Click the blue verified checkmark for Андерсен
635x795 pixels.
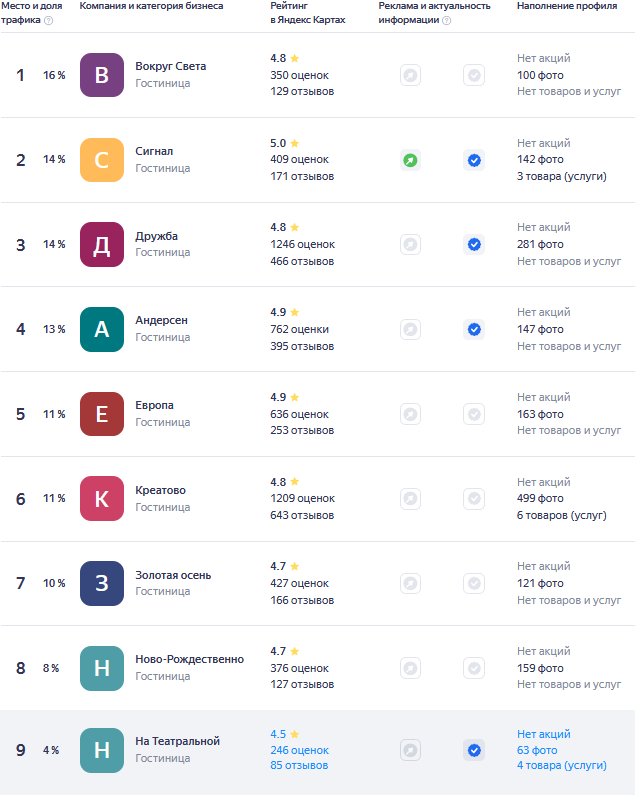pos(474,329)
